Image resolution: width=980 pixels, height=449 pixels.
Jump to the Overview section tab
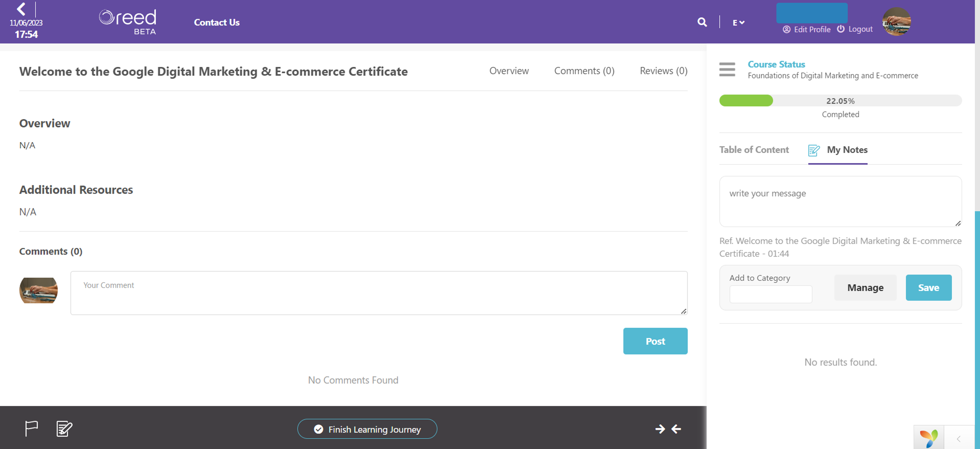(x=509, y=71)
